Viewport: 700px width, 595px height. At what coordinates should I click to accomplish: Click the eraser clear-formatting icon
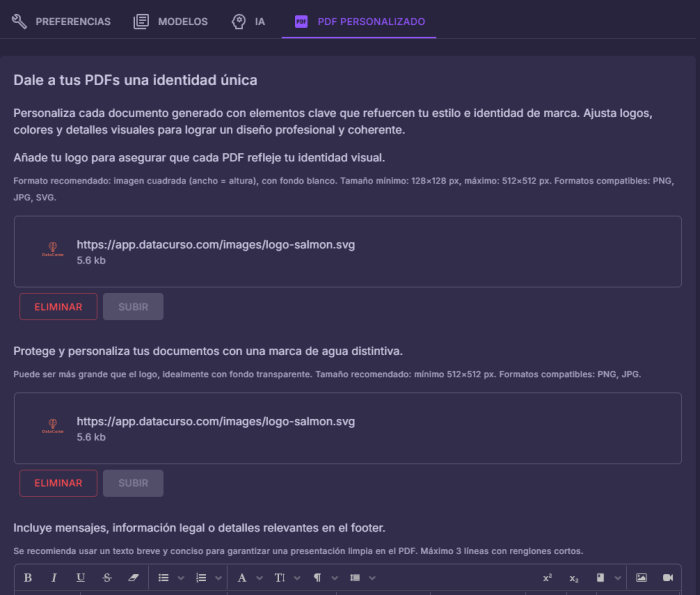tap(133, 578)
